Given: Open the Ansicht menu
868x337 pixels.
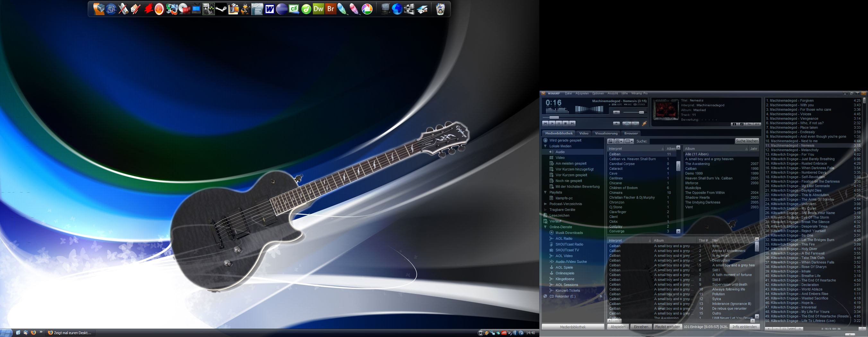Looking at the screenshot, I should pyautogui.click(x=613, y=93).
